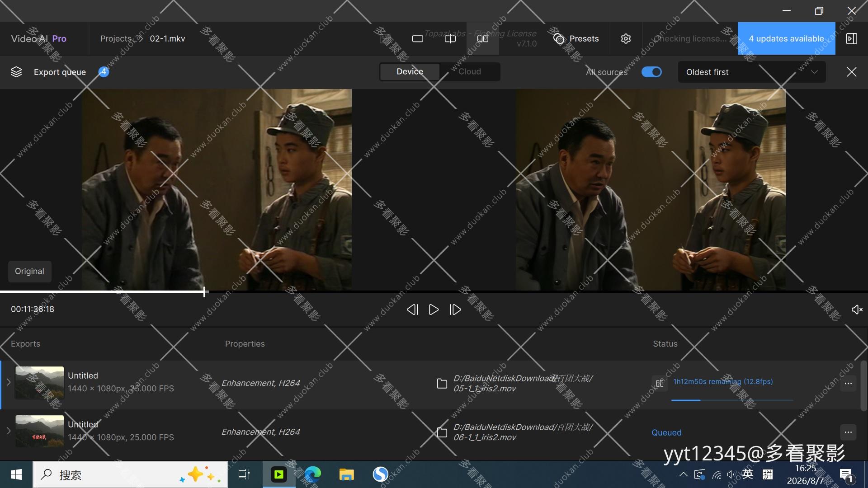Click the Export queue layers icon
Viewport: 868px width, 488px height.
pos(16,72)
